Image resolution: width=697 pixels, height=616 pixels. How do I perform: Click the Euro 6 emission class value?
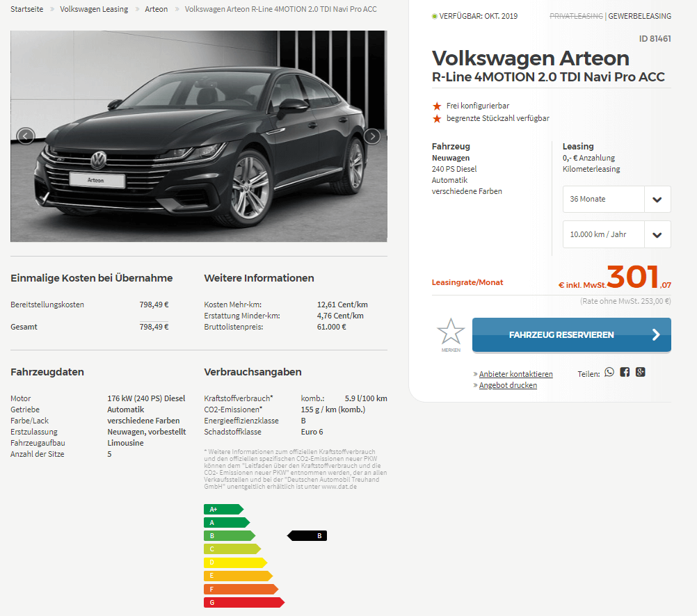tap(312, 432)
